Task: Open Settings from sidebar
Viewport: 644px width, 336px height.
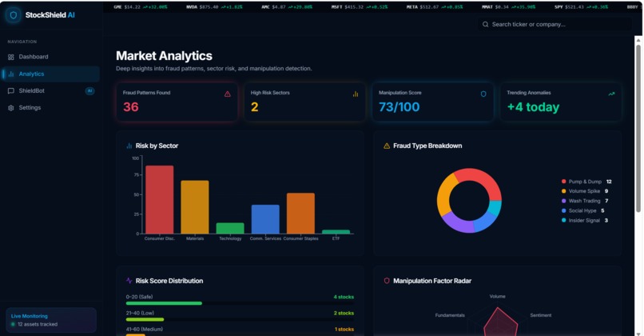Action: [x=51, y=108]
